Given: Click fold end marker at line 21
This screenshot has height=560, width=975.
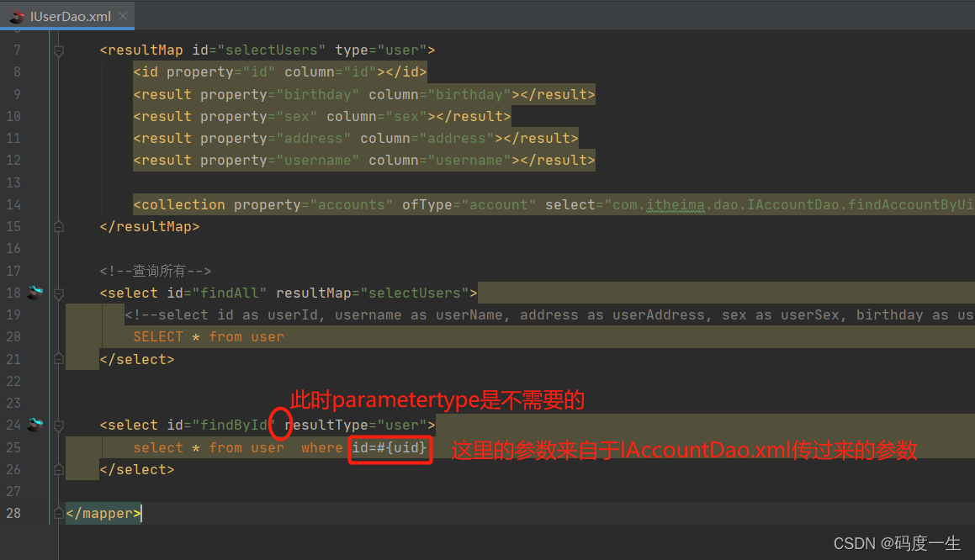Looking at the screenshot, I should coord(58,359).
